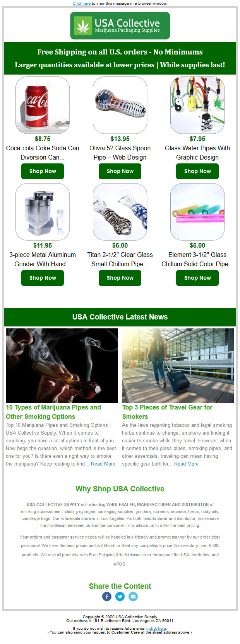This screenshot has width=240, height=644.
Task: Click the email share icon
Action: (x=133, y=596)
